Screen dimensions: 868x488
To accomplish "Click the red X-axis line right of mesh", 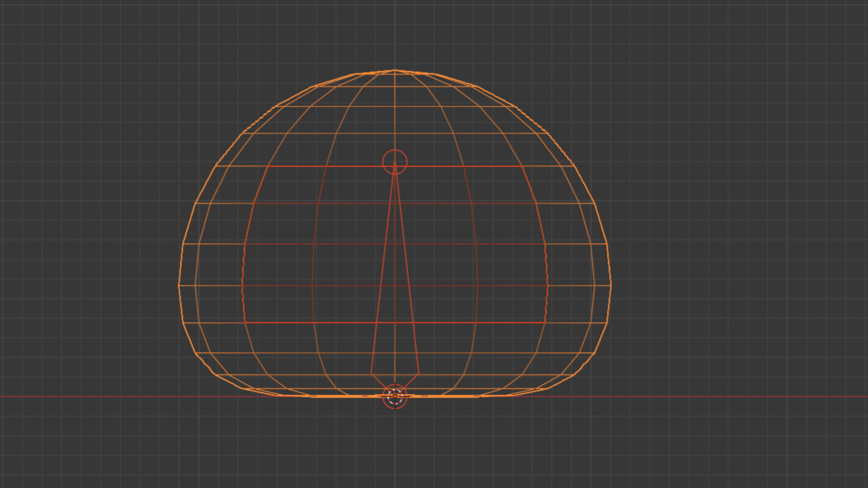I will tap(723, 396).
